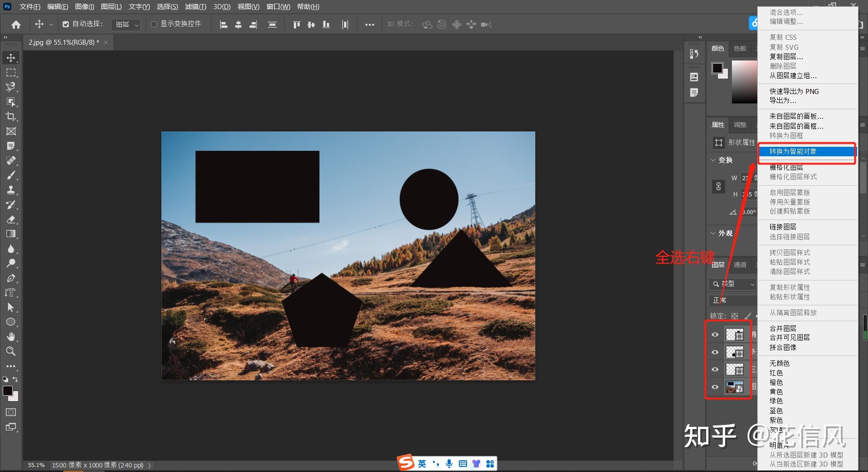Change the screen mode
The height and width of the screenshot is (472, 868).
(11, 427)
